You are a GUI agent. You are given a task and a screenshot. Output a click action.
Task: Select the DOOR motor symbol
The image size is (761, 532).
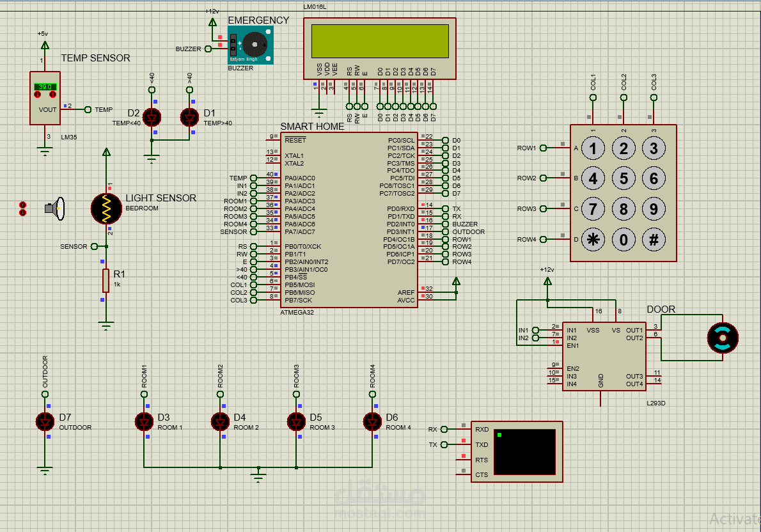[723, 338]
